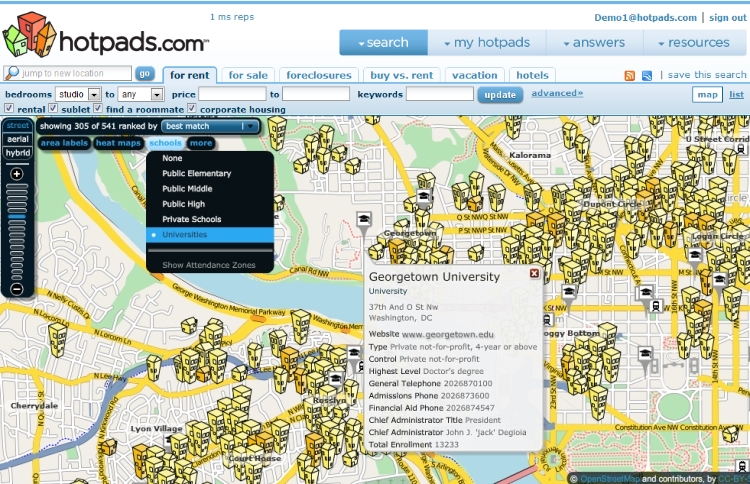Screen dimensions: 750x484
Task: Close the Georgetown University popup
Action: click(534, 273)
